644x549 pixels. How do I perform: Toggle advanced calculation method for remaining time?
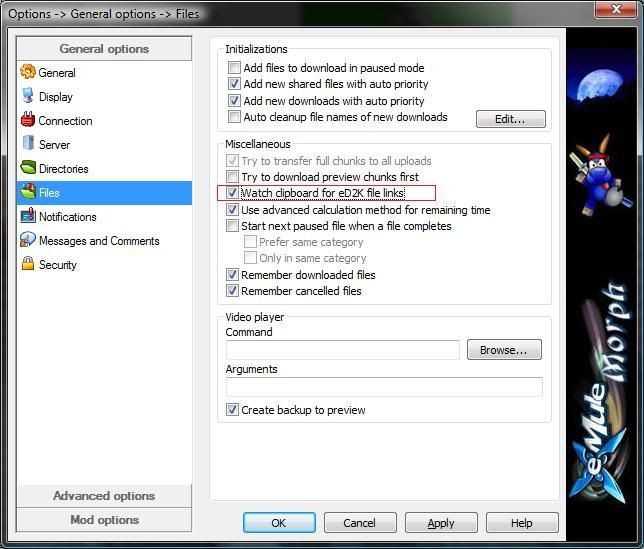tap(232, 209)
